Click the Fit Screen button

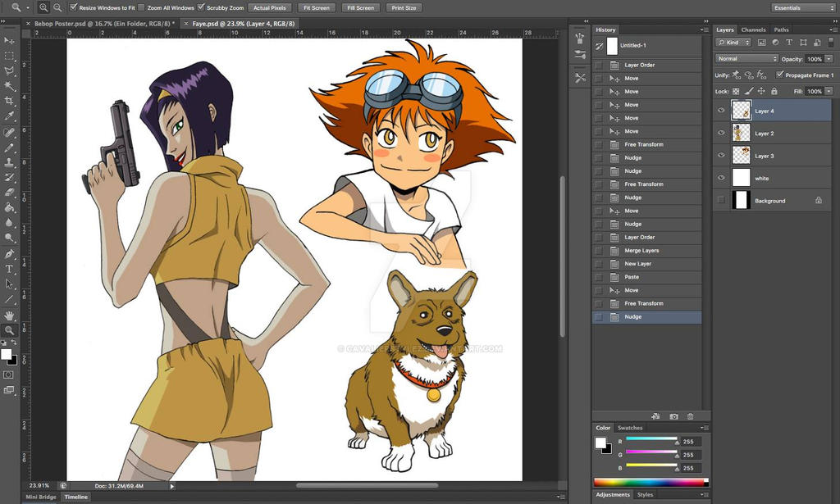tap(317, 7)
